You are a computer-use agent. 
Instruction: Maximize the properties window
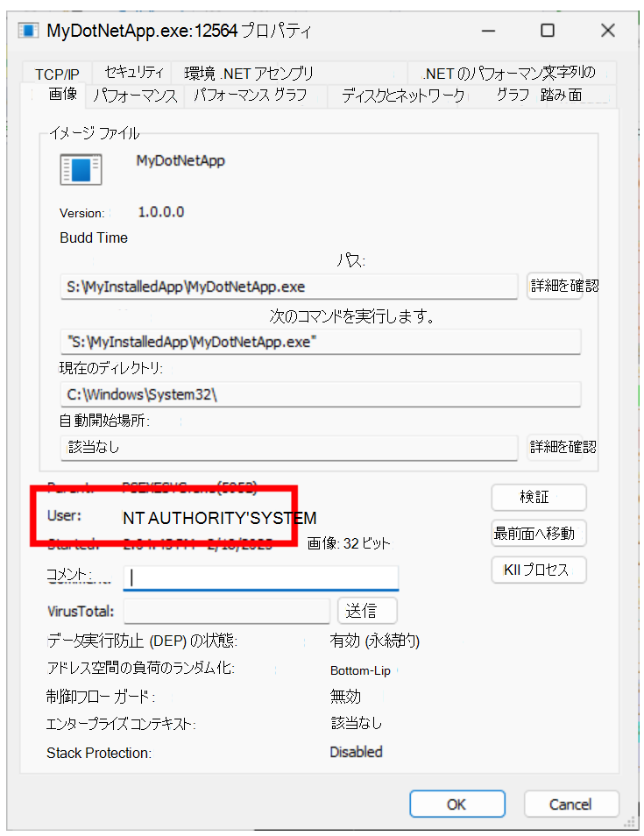pos(548,31)
